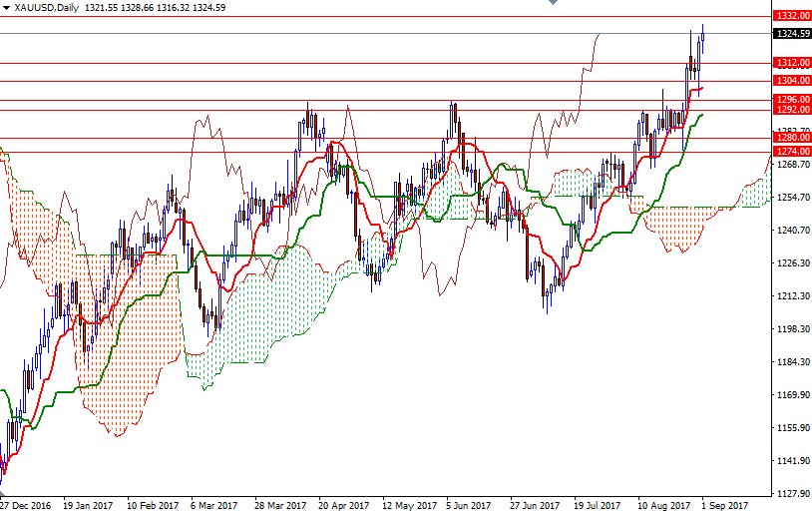The height and width of the screenshot is (513, 812).
Task: Click the 6 Mar 2017 date label
Action: pyautogui.click(x=212, y=505)
